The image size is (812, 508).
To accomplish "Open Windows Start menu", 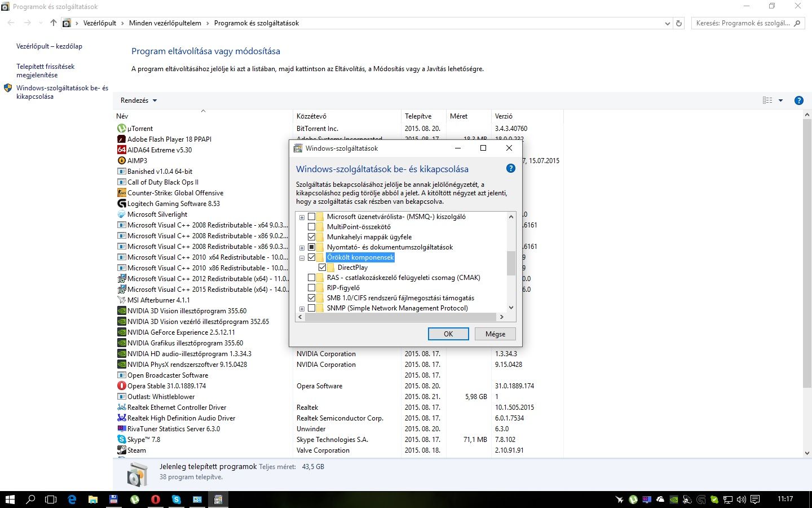I will tap(10, 500).
